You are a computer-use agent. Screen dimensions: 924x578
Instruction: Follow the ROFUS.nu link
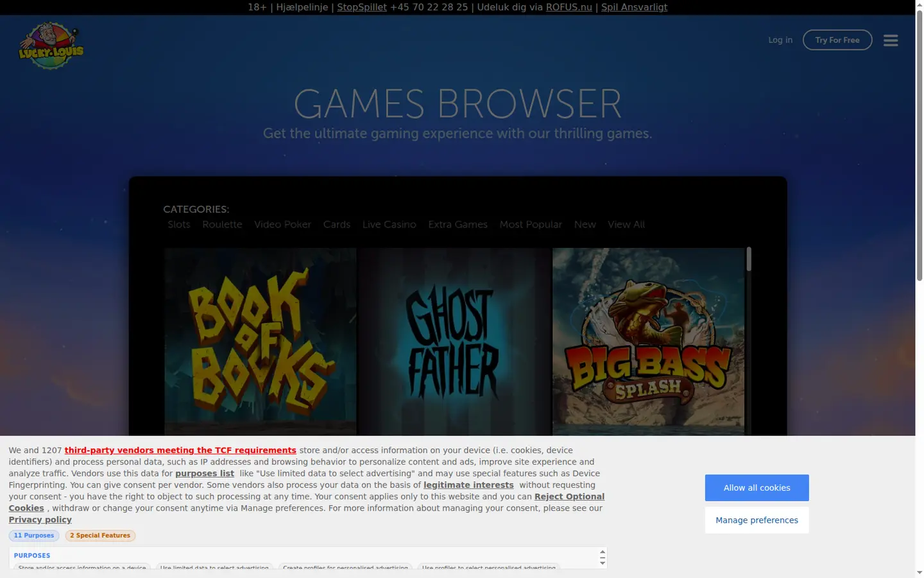point(569,7)
